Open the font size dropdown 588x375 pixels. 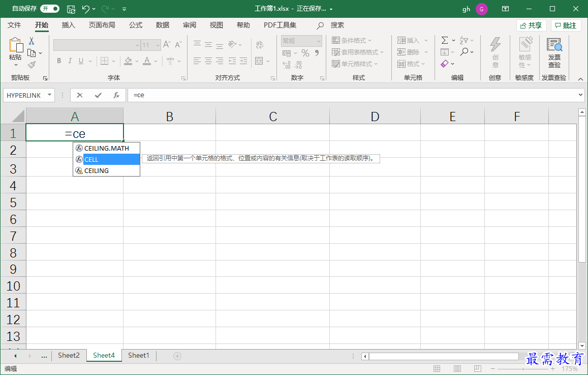tap(158, 45)
